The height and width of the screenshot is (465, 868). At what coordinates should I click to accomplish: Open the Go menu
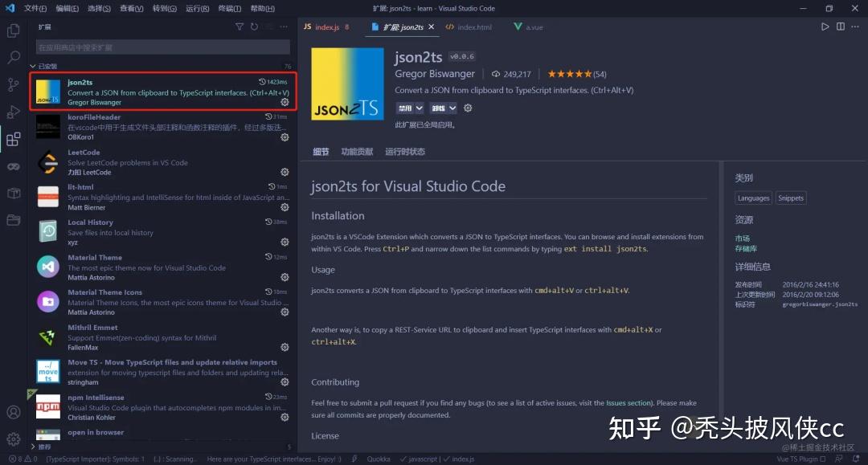coord(165,8)
